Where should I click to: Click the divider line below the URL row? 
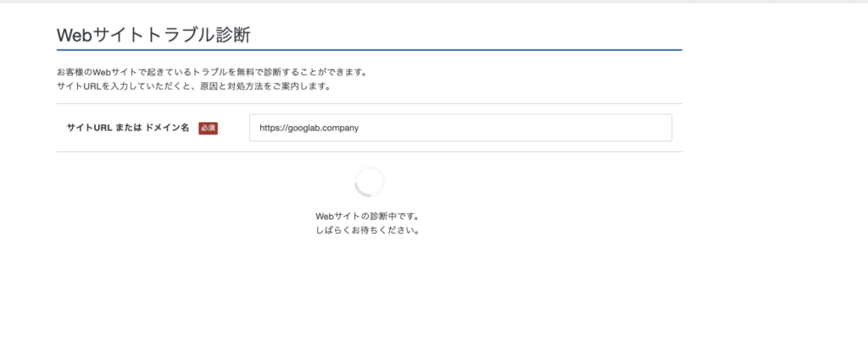369,152
